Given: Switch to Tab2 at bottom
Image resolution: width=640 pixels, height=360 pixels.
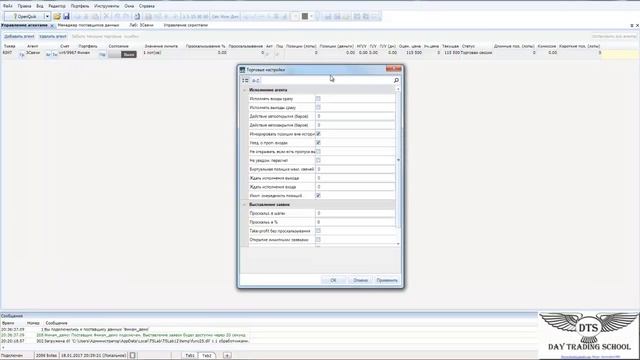Looking at the screenshot, I should click(x=207, y=356).
